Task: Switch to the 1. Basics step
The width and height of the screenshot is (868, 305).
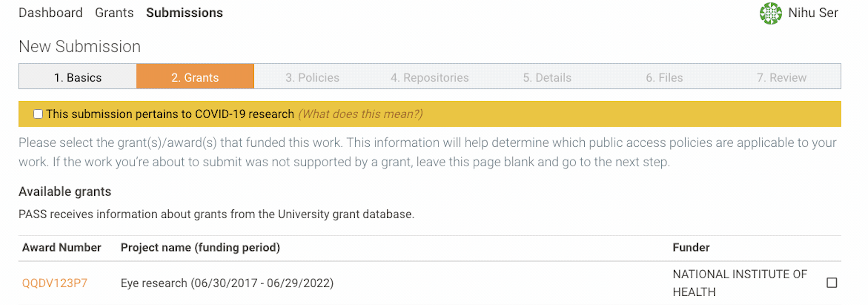Action: click(78, 77)
